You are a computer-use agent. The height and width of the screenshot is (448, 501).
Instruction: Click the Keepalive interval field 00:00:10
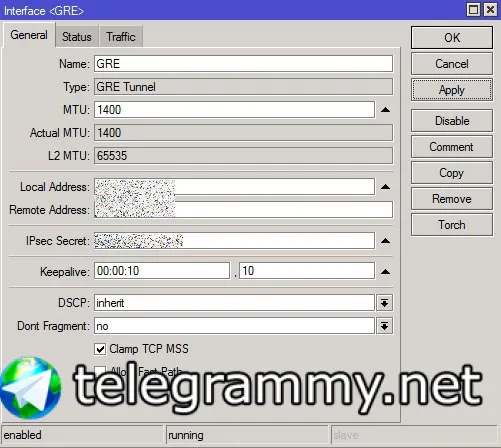click(x=162, y=271)
